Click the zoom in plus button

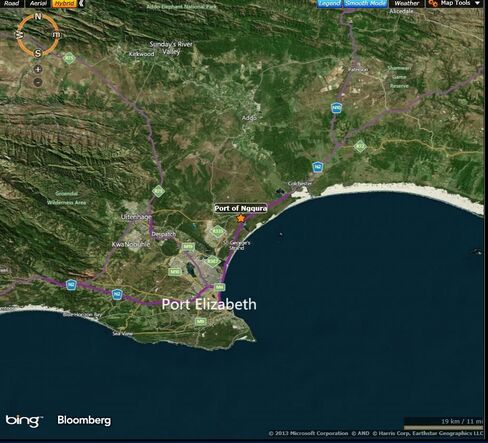(38, 69)
